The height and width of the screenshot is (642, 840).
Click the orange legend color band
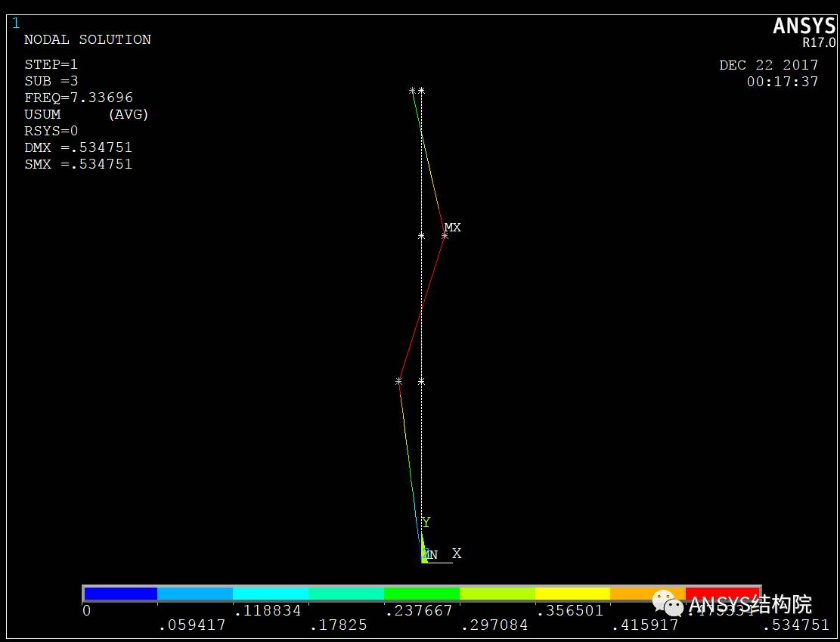coord(648,594)
